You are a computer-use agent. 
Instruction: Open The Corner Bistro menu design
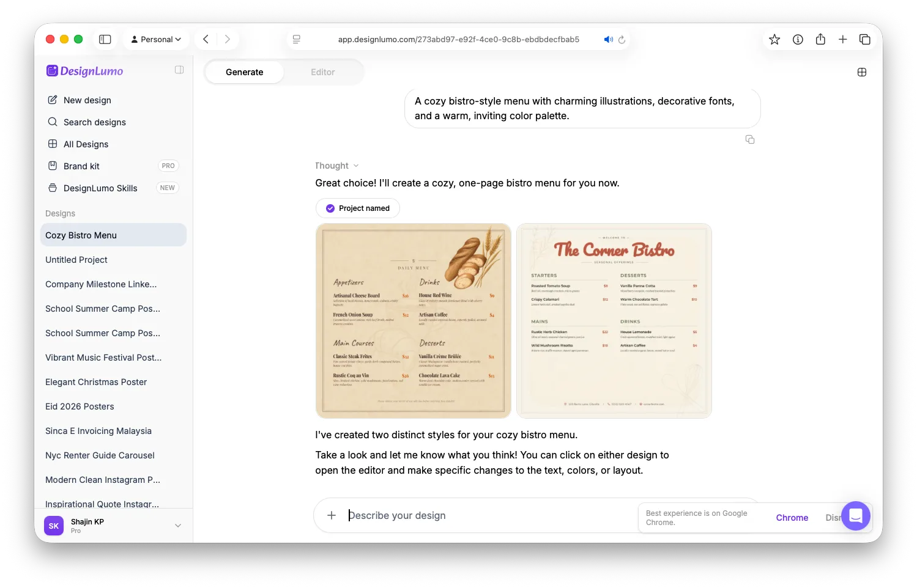pyautogui.click(x=614, y=321)
